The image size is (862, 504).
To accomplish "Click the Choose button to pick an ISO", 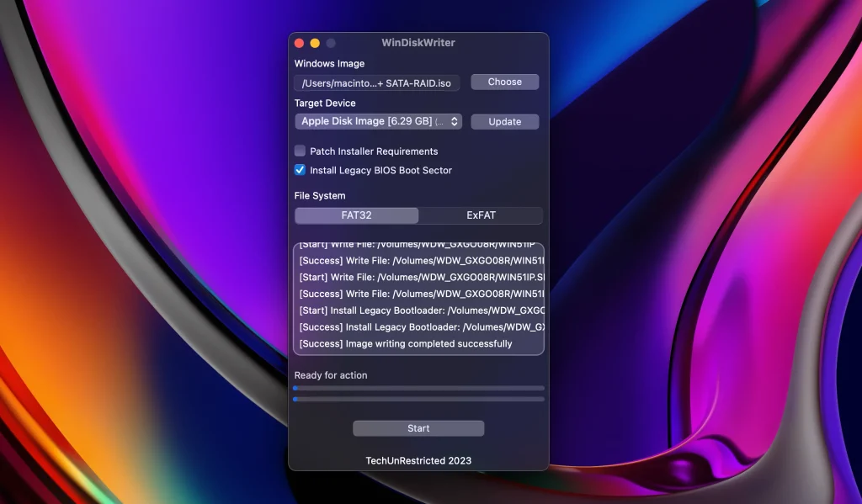I will [504, 82].
